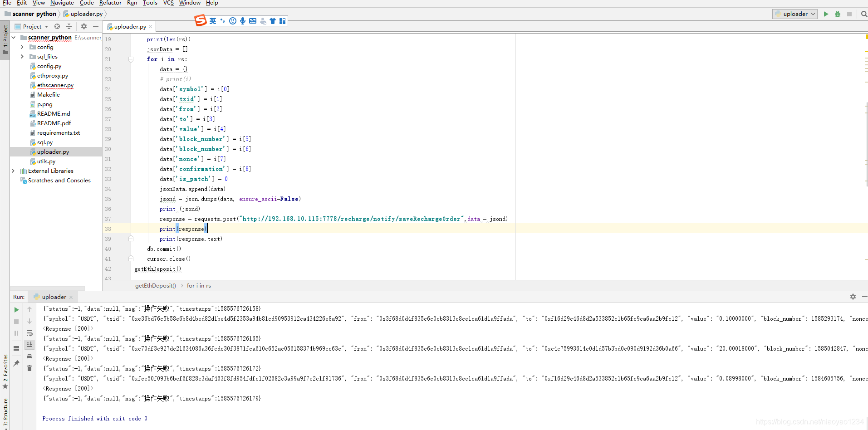This screenshot has width=868, height=430.
Task: Open the Refactor menu
Action: point(110,3)
